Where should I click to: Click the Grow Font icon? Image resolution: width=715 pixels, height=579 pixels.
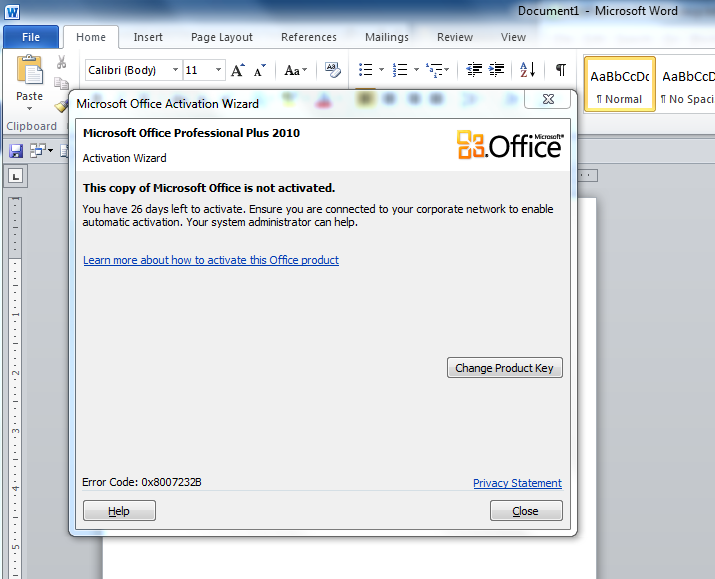[237, 70]
